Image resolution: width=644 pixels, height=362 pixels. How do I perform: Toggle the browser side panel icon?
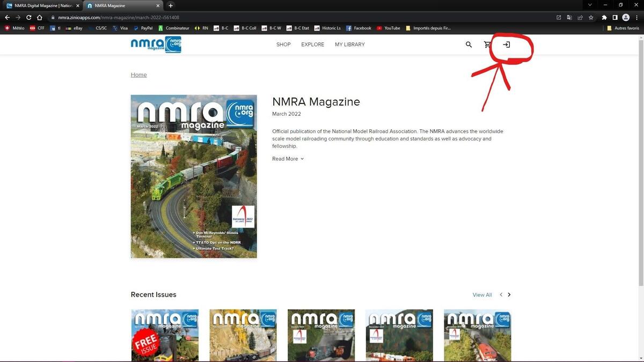(615, 17)
